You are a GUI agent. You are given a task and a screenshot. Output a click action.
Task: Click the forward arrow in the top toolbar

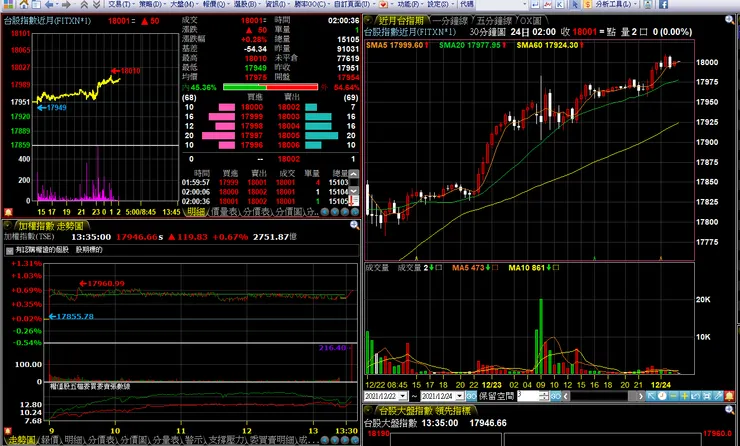click(67, 5)
